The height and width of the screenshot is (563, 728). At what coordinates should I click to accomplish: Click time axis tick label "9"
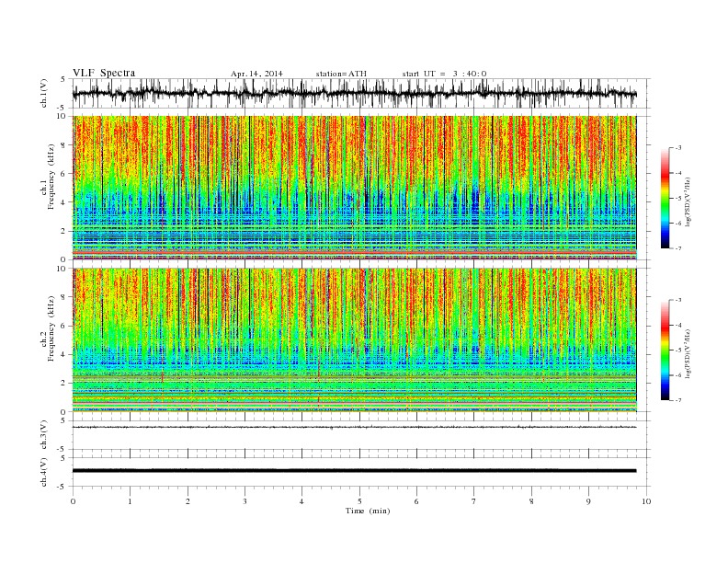tap(588, 501)
